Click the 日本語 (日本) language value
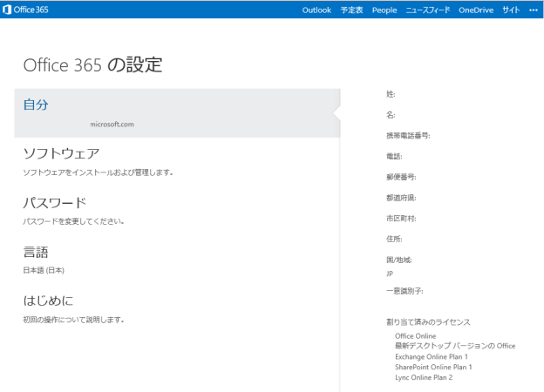Screen dimensions: 544x392 (x=44, y=270)
